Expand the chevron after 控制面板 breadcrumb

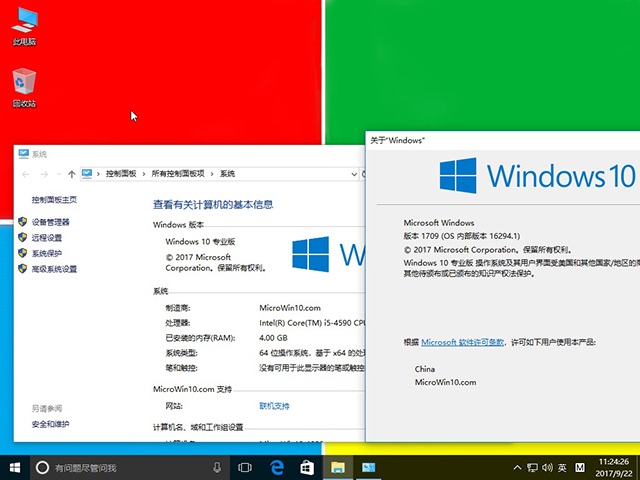tap(143, 174)
